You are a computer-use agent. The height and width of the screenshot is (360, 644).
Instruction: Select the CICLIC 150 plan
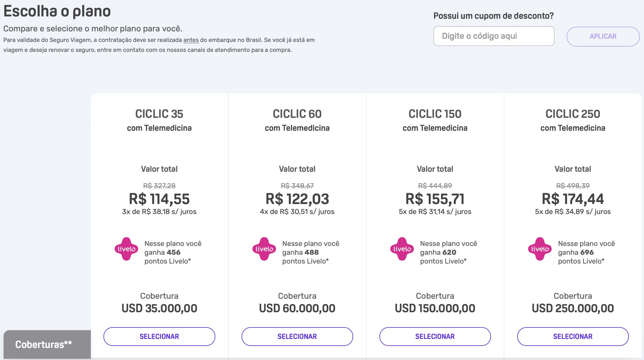435,337
